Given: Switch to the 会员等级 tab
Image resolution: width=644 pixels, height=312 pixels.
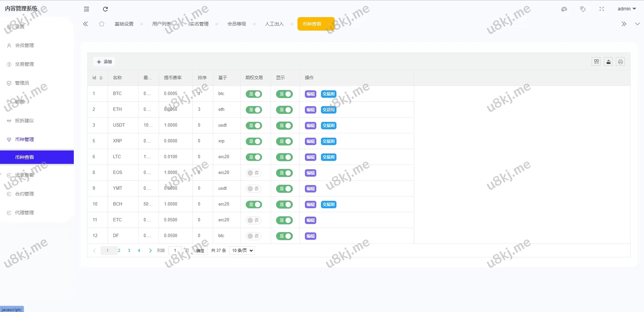Looking at the screenshot, I should (237, 24).
